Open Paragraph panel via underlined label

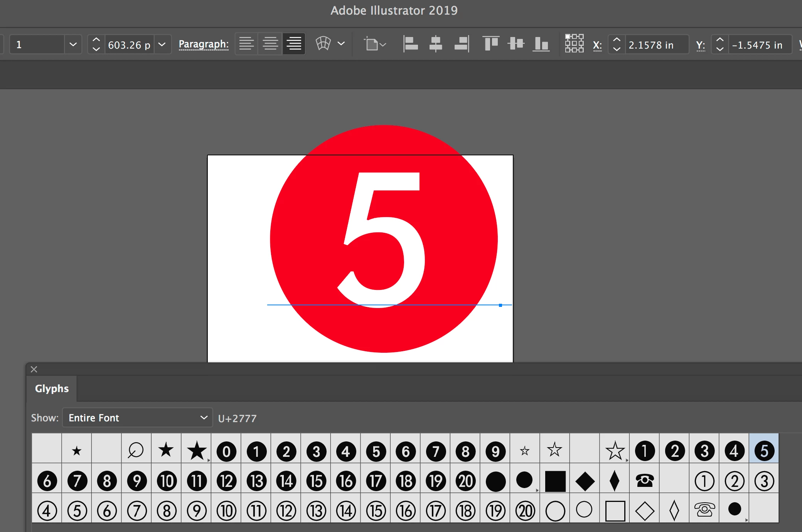pos(203,44)
